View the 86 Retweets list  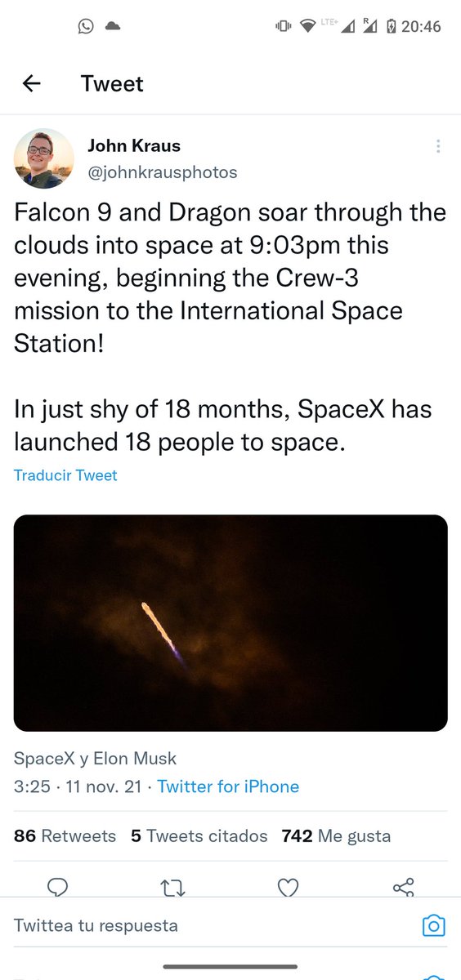(65, 835)
